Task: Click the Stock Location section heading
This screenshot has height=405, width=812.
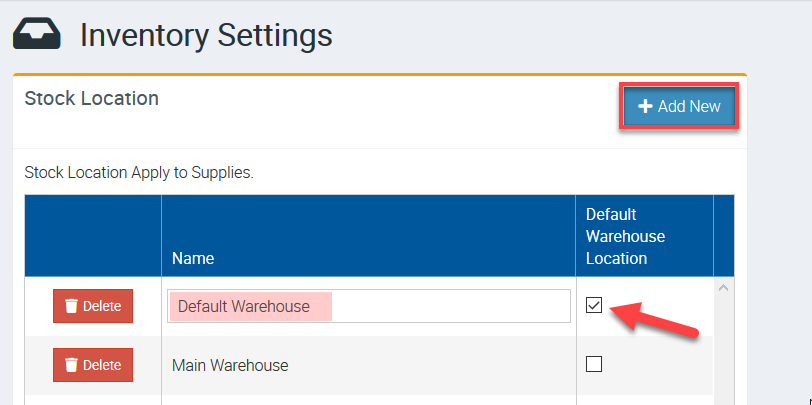Action: click(x=92, y=98)
